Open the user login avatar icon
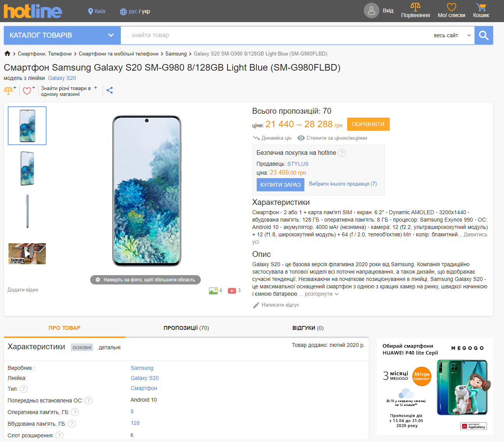Screen dimensions: 504x442 (371, 10)
